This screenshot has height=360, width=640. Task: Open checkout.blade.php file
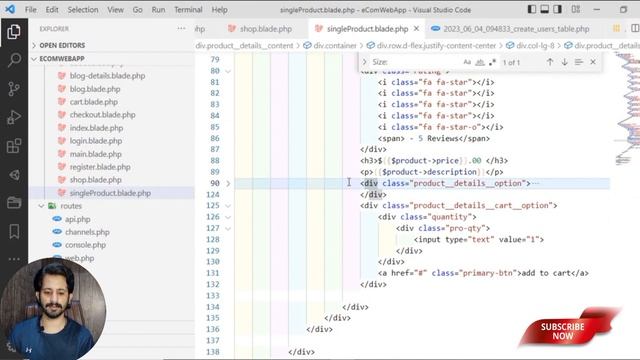[102, 115]
